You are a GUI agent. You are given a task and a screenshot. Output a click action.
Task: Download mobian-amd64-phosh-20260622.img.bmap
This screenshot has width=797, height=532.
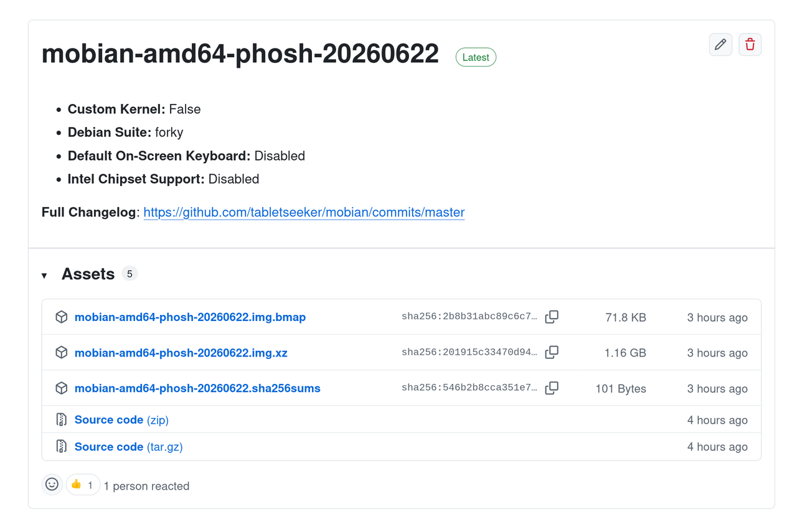tap(190, 317)
